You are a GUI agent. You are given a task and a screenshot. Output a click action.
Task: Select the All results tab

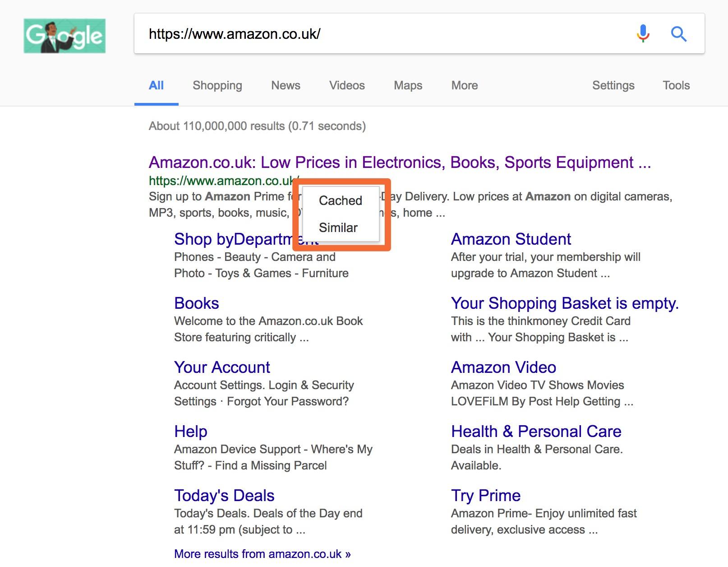click(156, 85)
